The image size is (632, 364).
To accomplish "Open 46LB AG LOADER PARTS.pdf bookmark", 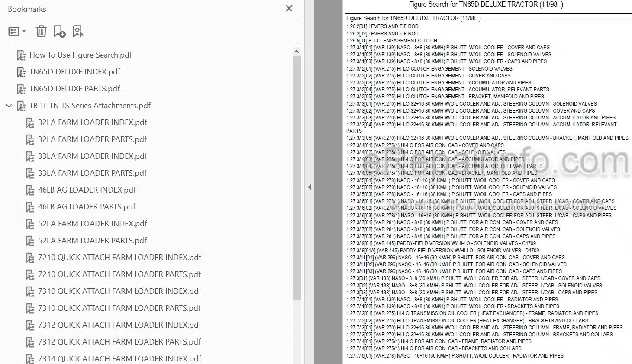I will click(x=87, y=207).
